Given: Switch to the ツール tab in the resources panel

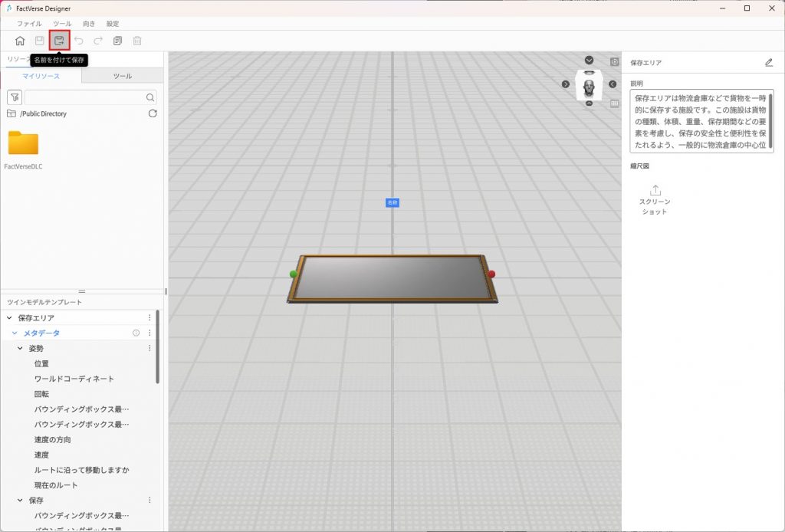Looking at the screenshot, I should (x=122, y=76).
